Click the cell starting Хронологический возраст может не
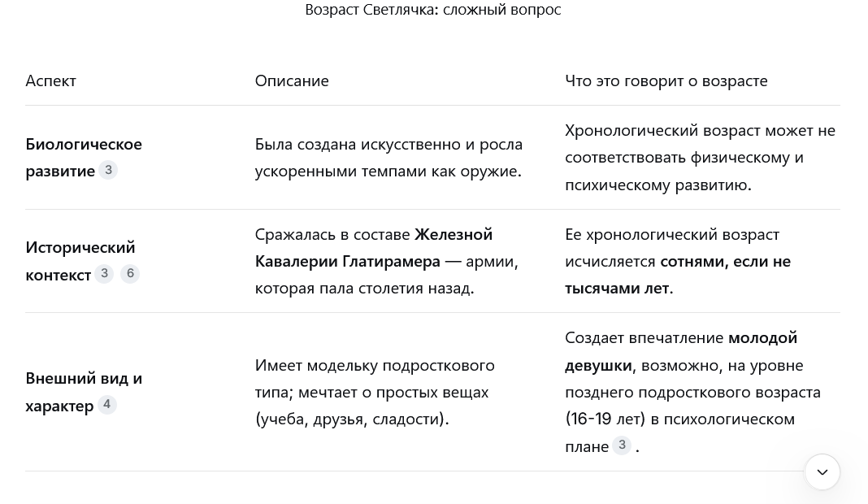 pyautogui.click(x=701, y=157)
